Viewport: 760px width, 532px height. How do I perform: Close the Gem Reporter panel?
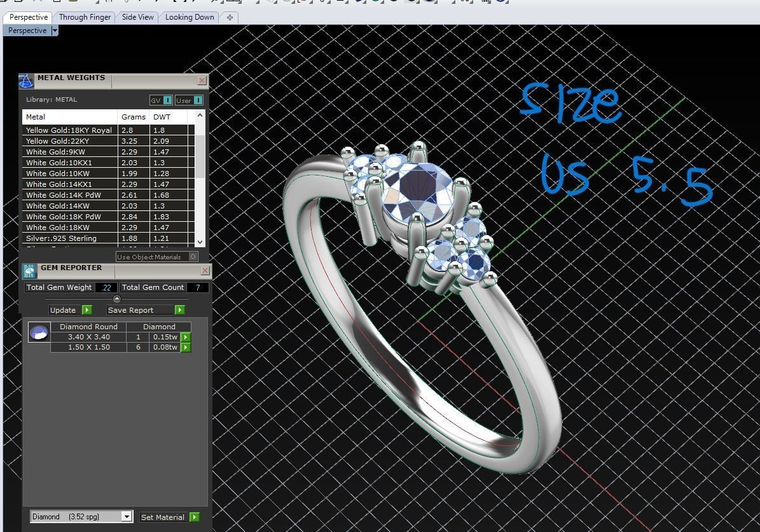[x=205, y=270]
